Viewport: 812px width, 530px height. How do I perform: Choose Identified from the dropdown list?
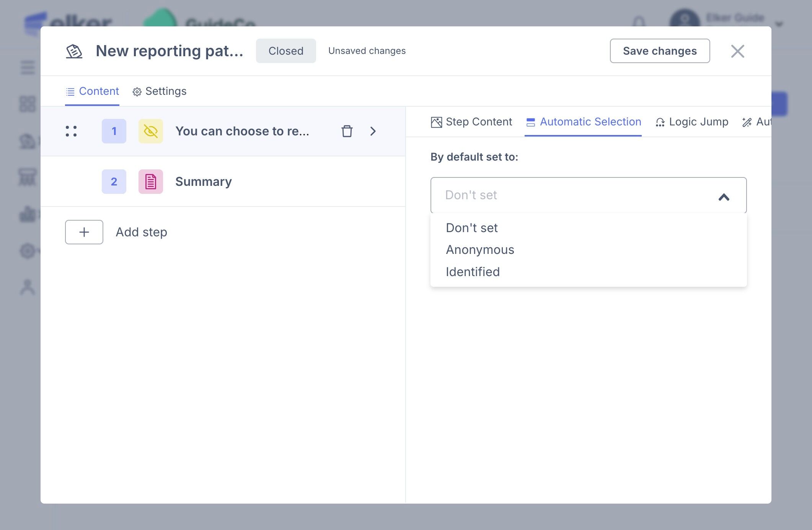(x=473, y=272)
